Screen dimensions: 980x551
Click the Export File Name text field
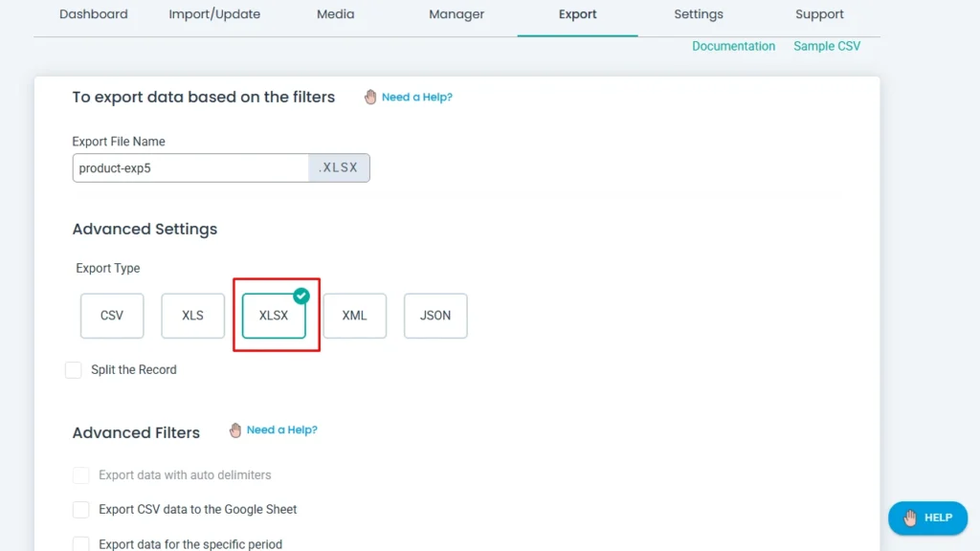pos(189,168)
